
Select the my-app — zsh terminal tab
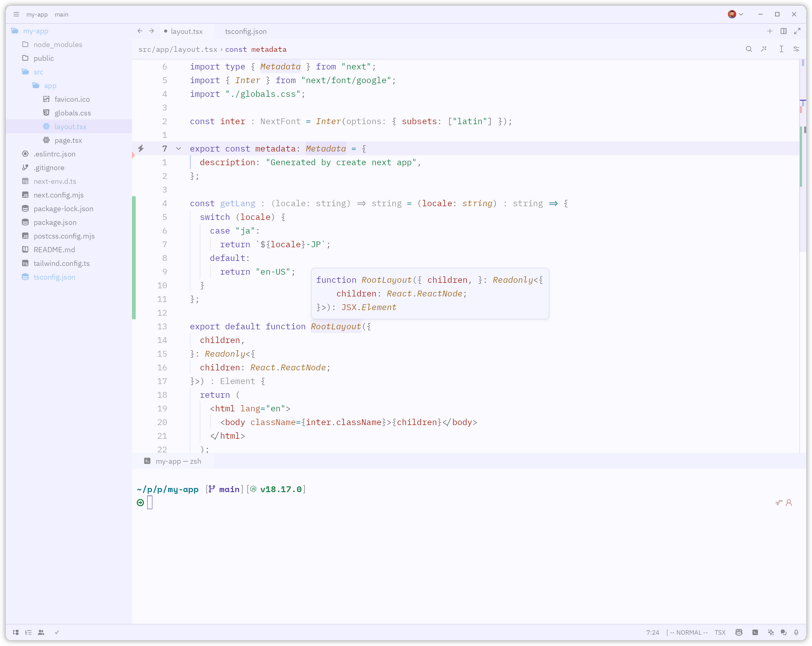point(173,461)
